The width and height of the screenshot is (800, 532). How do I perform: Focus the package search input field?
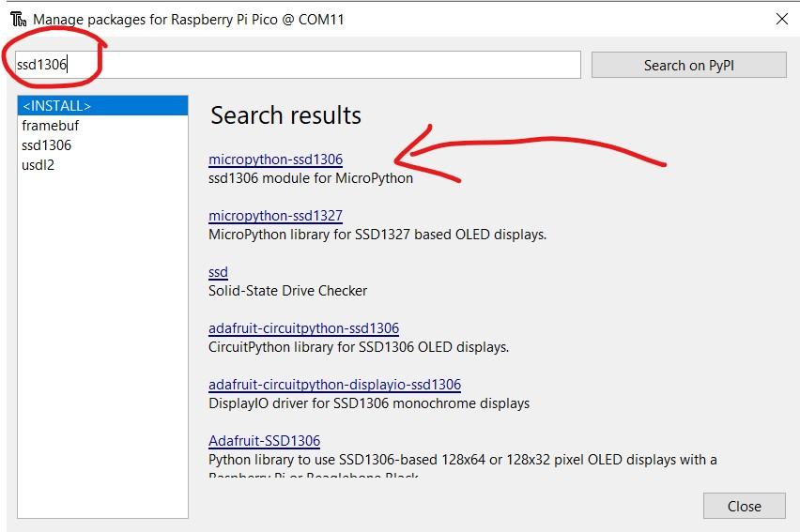coord(298,65)
